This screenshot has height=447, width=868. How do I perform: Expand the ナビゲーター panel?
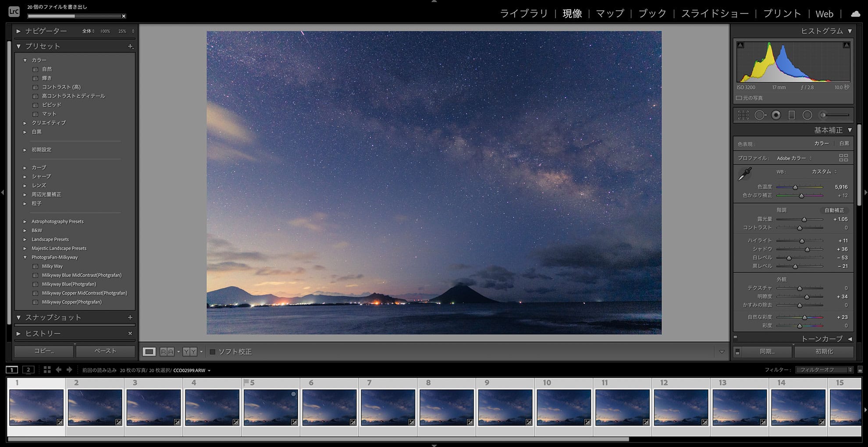(18, 31)
